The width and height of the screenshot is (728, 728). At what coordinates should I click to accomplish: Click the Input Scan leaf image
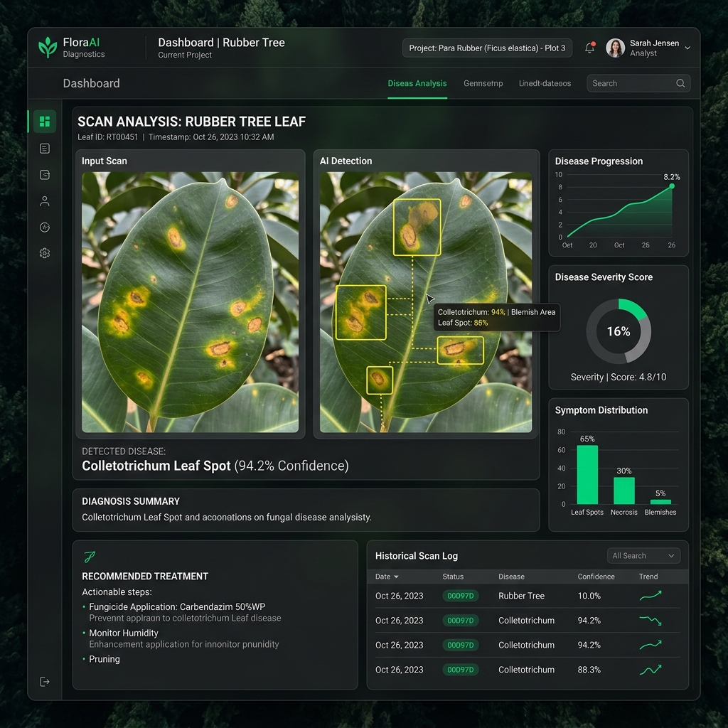(x=190, y=302)
